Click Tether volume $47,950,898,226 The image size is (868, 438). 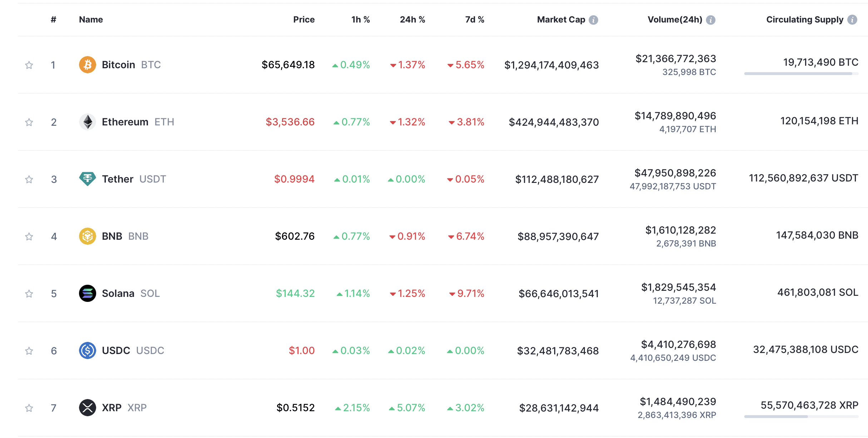675,173
